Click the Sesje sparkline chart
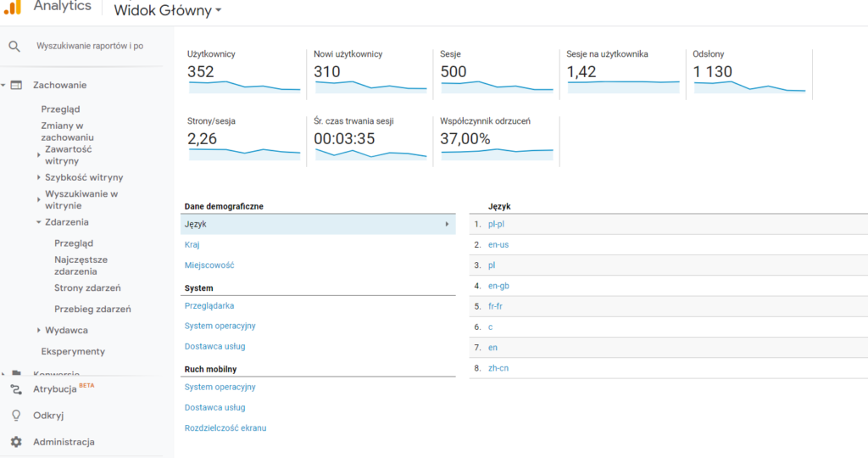 pos(497,87)
